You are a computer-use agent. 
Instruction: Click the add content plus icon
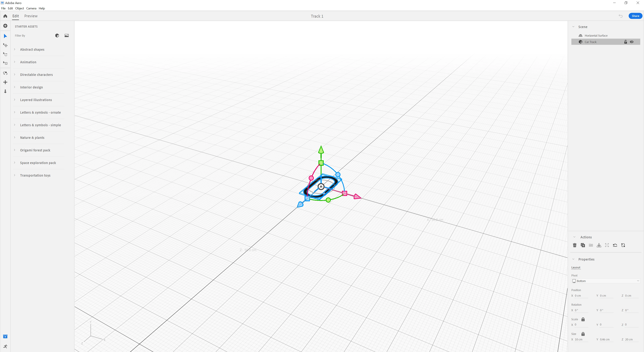(x=5, y=26)
